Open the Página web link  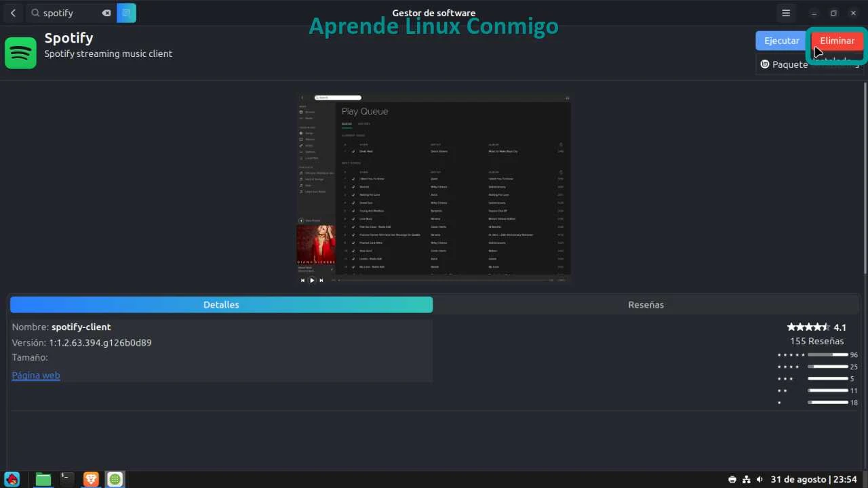click(x=36, y=375)
